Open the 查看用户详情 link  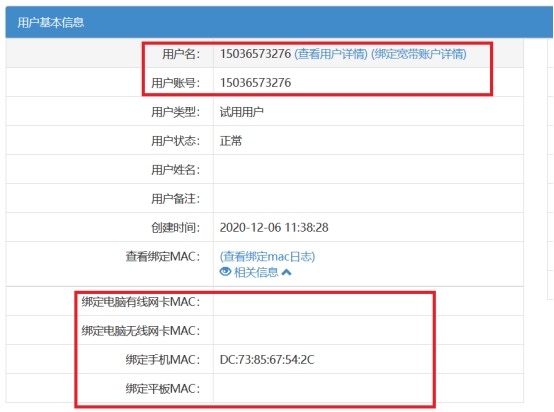[331, 54]
